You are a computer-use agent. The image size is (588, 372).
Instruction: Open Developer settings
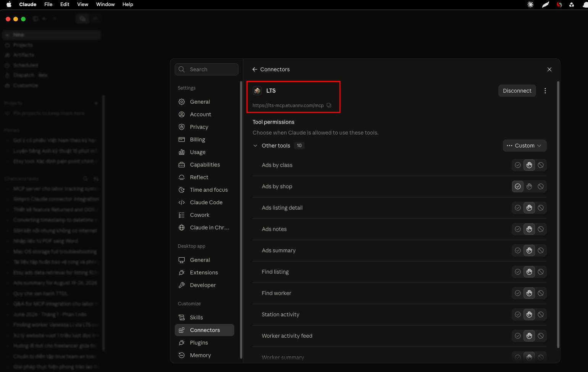pos(205,285)
